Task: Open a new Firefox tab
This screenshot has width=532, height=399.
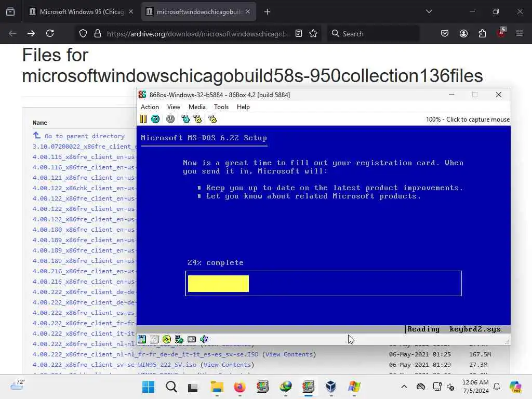Action: click(268, 12)
